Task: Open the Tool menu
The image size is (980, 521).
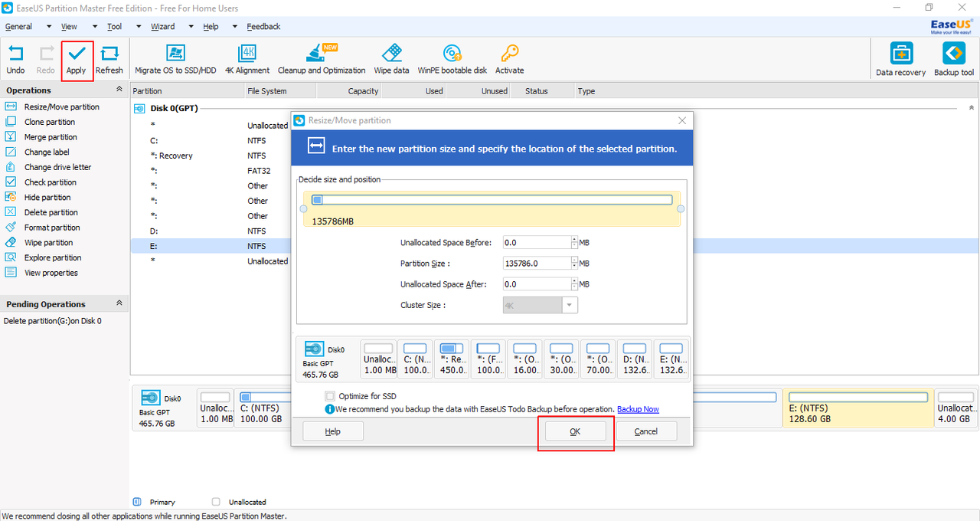Action: click(x=114, y=27)
